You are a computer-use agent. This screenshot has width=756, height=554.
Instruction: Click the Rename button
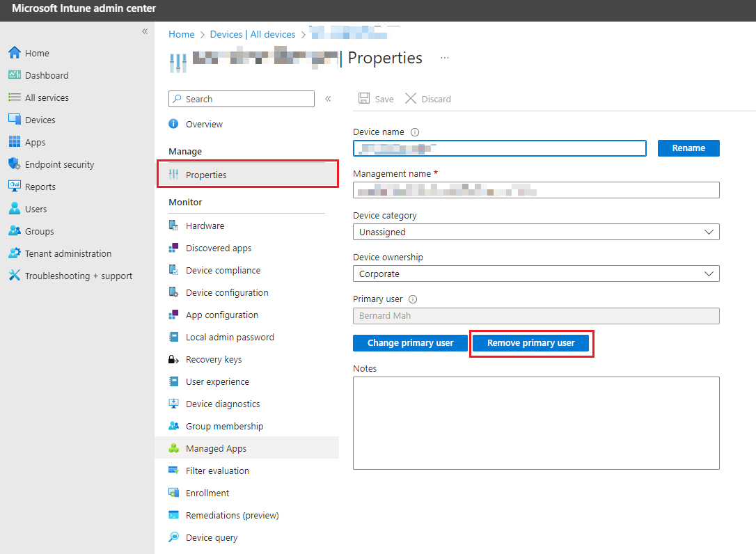pyautogui.click(x=688, y=148)
